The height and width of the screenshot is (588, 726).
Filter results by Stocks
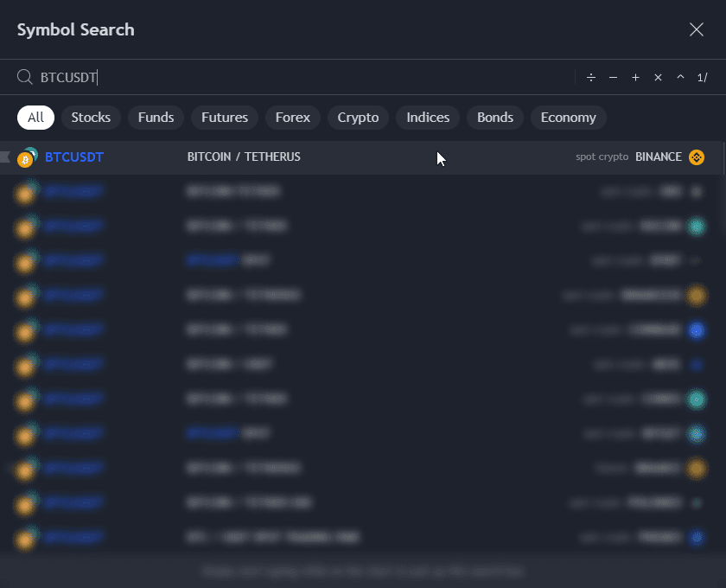(91, 118)
